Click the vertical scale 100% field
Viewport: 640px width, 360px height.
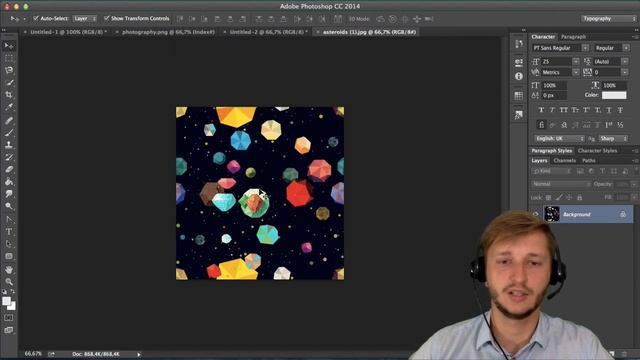554,85
